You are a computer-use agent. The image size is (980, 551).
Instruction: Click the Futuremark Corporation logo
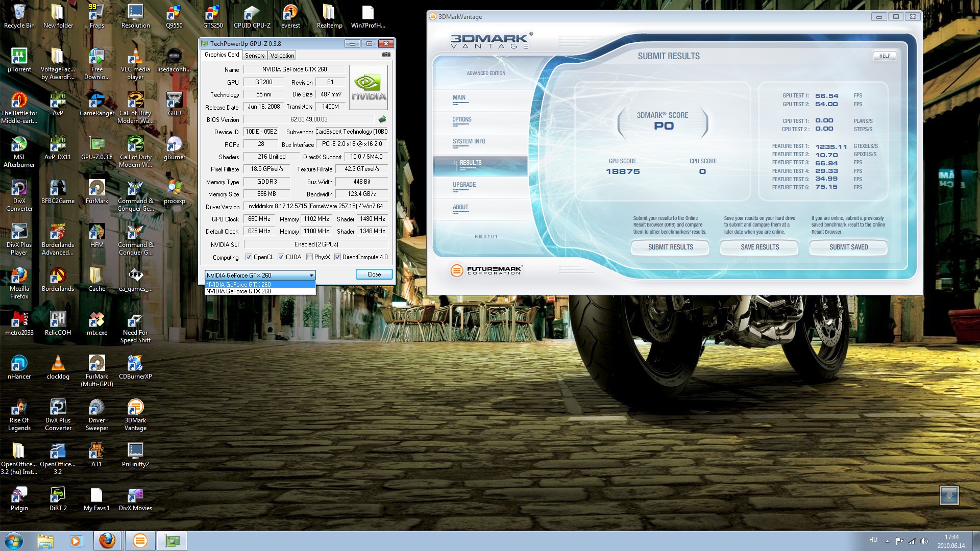pos(486,270)
